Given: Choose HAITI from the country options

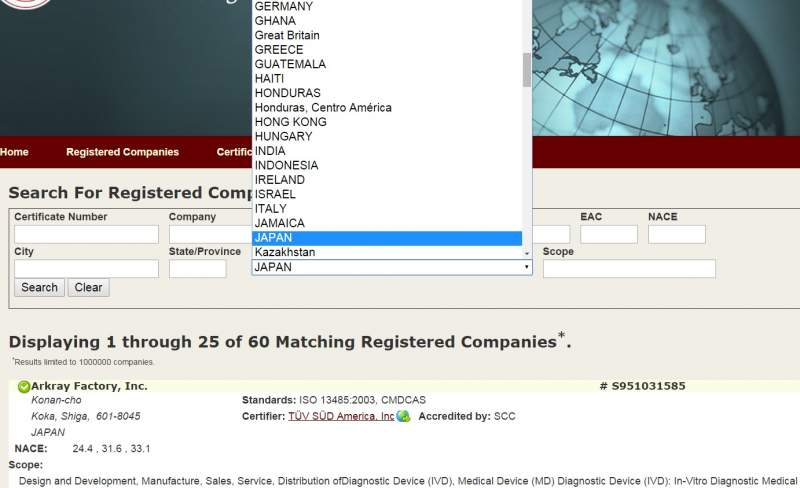Looking at the screenshot, I should tap(387, 79).
